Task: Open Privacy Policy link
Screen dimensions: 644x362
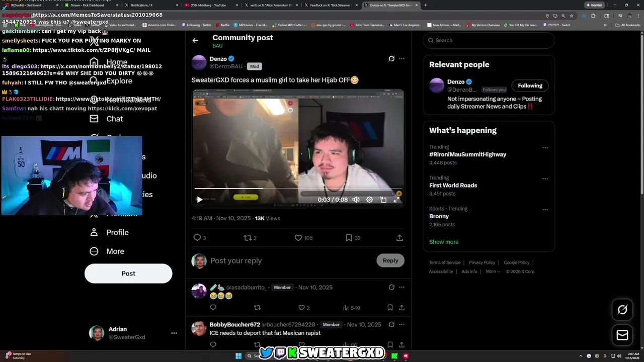Action: (482, 262)
